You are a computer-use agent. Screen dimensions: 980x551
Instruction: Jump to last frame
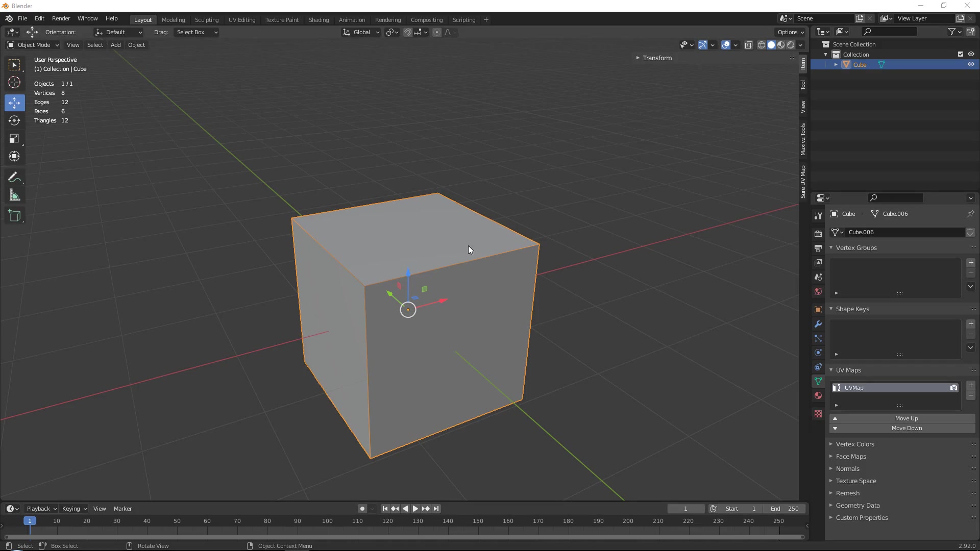pos(436,509)
